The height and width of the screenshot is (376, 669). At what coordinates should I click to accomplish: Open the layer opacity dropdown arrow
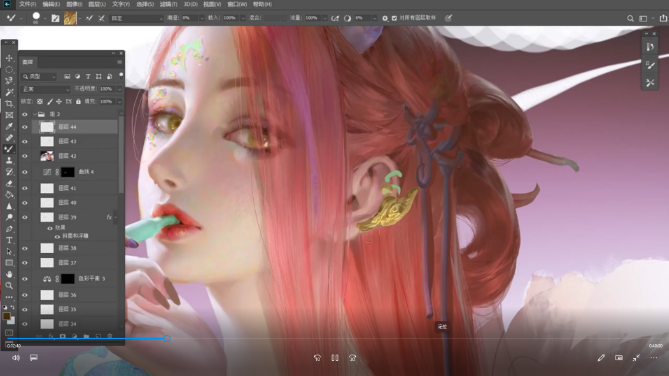[x=119, y=89]
